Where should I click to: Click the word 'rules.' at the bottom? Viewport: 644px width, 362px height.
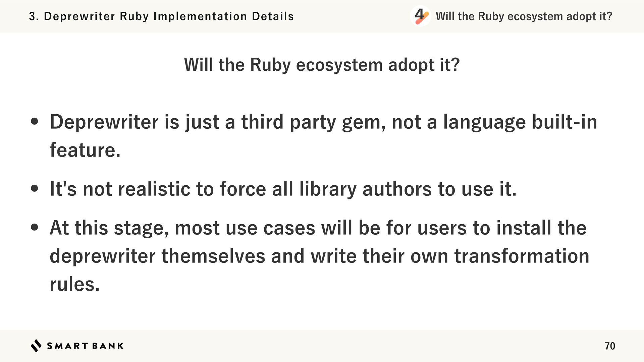click(74, 284)
